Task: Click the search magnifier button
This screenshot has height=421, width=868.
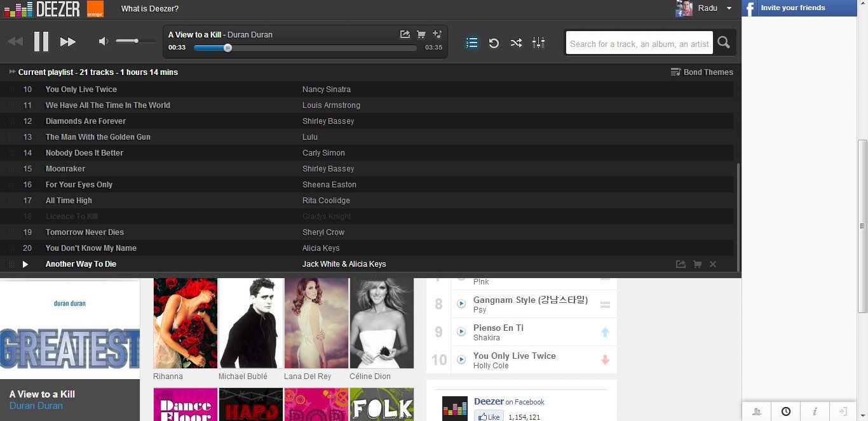Action: click(724, 43)
